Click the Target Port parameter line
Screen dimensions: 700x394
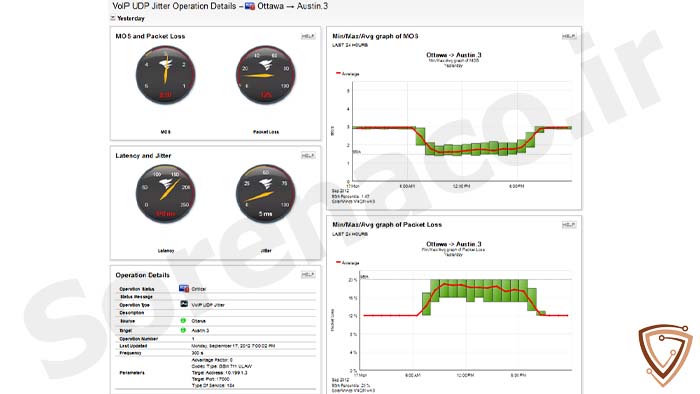[210, 379]
